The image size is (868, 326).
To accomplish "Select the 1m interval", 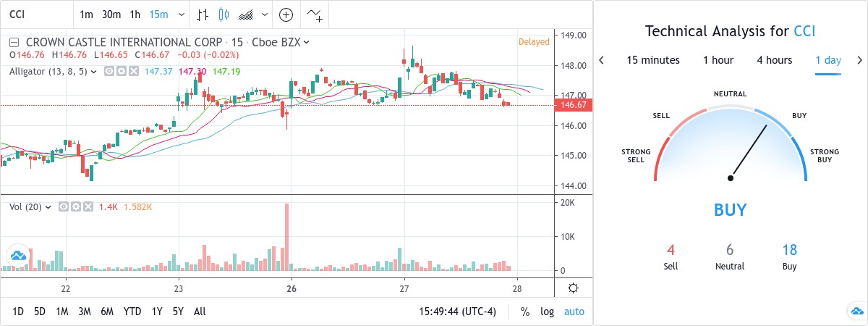I will coord(86,14).
